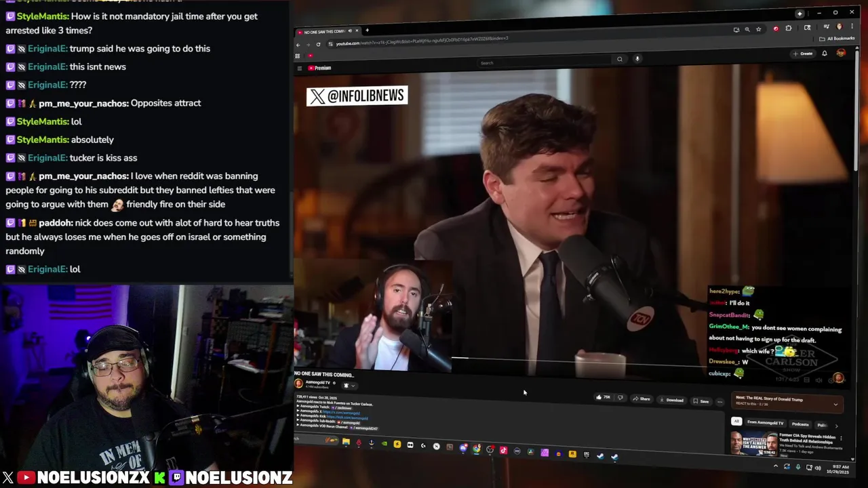This screenshot has width=868, height=488.
Task: Open options for the 'Former CIA Spy' suggested video
Action: pos(841,438)
